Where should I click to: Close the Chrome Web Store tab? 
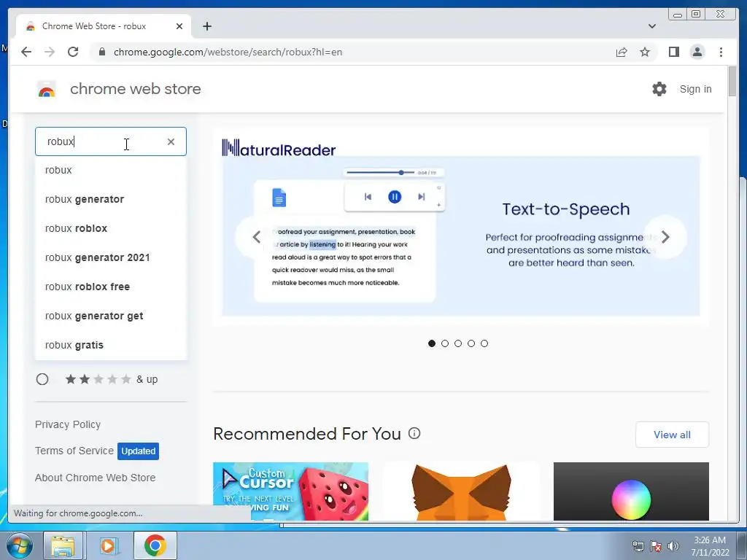coord(179,26)
